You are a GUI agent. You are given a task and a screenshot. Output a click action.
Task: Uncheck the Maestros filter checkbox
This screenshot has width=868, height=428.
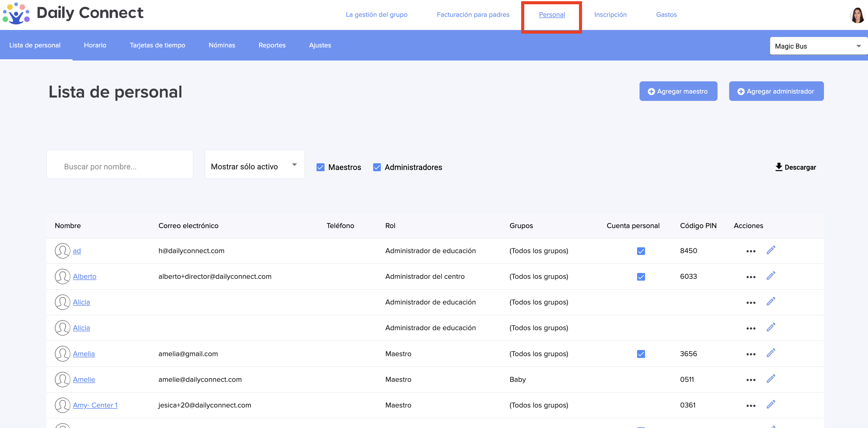click(320, 167)
